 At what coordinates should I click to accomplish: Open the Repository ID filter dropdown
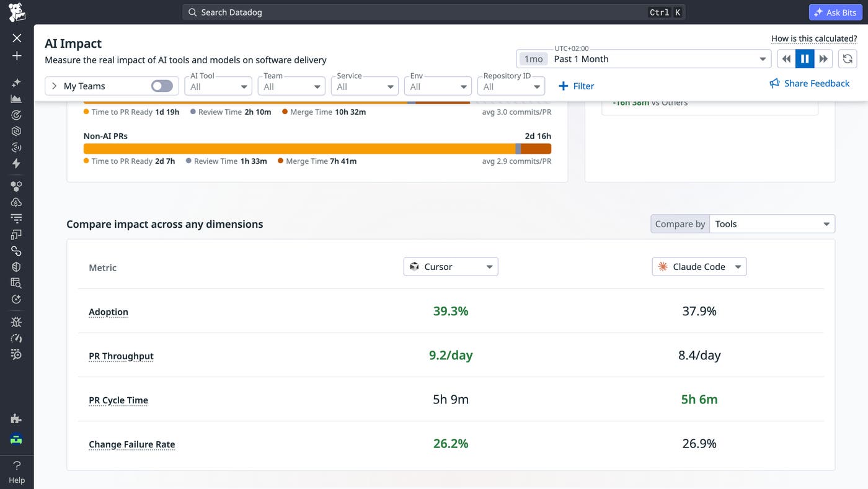point(511,86)
